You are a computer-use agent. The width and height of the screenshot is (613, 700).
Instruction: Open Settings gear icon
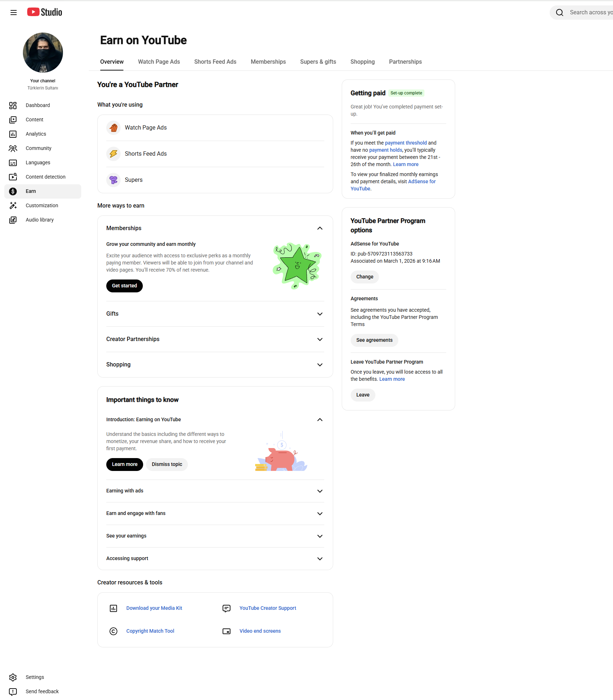pyautogui.click(x=13, y=677)
